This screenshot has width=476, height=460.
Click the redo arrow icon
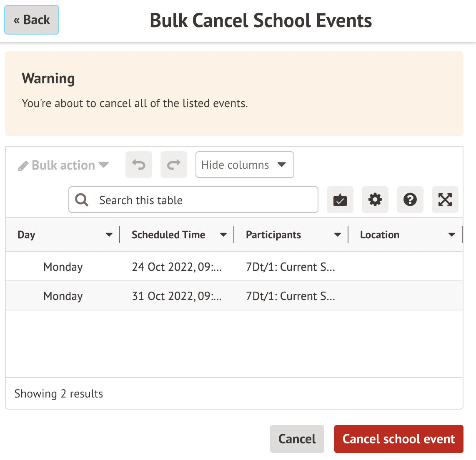(174, 165)
